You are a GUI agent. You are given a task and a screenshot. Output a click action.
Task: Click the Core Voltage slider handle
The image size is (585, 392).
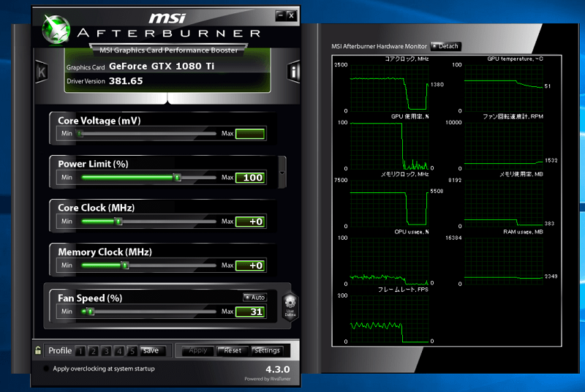click(80, 134)
